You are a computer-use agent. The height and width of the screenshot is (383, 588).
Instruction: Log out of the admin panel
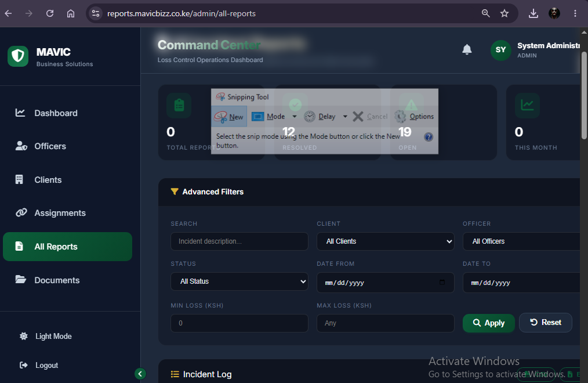39,365
